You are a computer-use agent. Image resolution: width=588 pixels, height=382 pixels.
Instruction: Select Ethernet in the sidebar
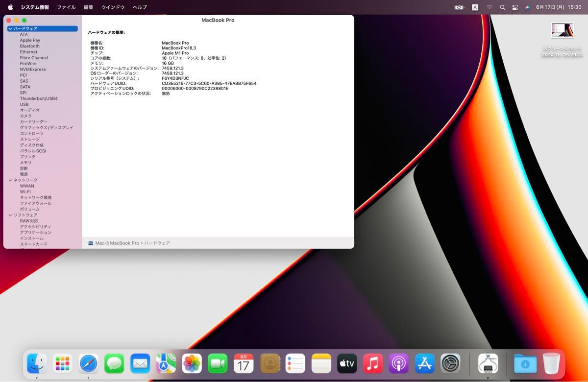coord(28,52)
